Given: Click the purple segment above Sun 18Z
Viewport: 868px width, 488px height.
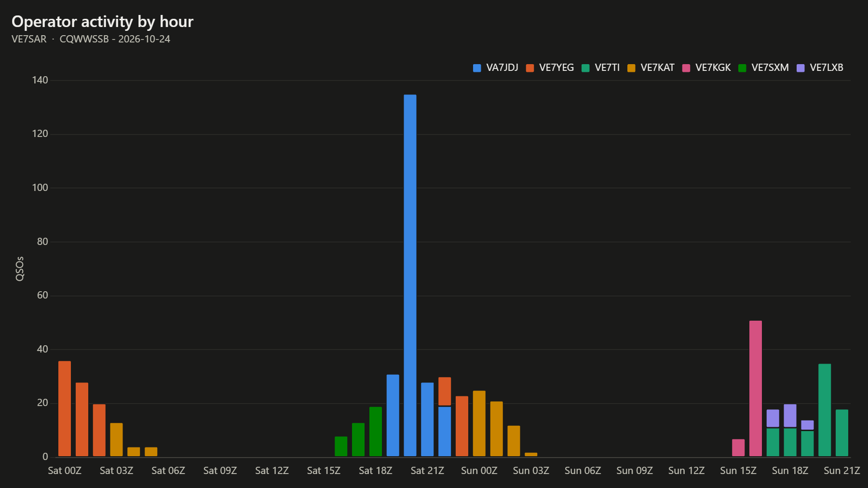Looking at the screenshot, I should pos(790,416).
